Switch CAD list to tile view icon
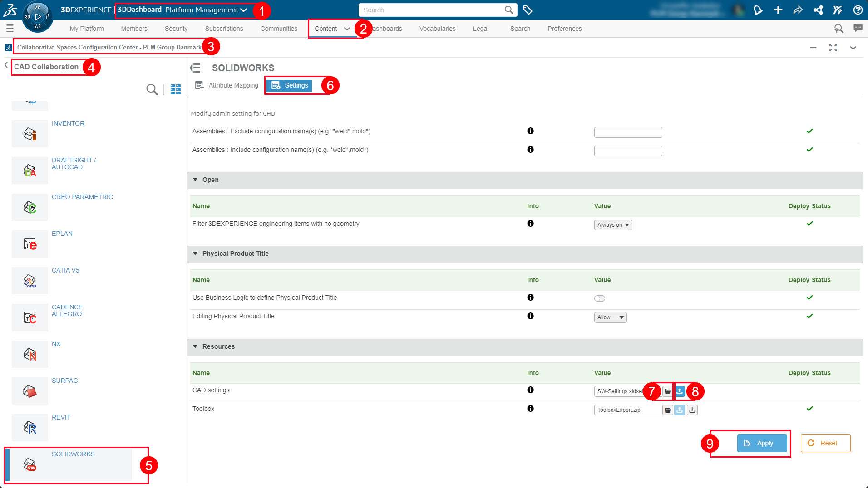 tap(176, 89)
